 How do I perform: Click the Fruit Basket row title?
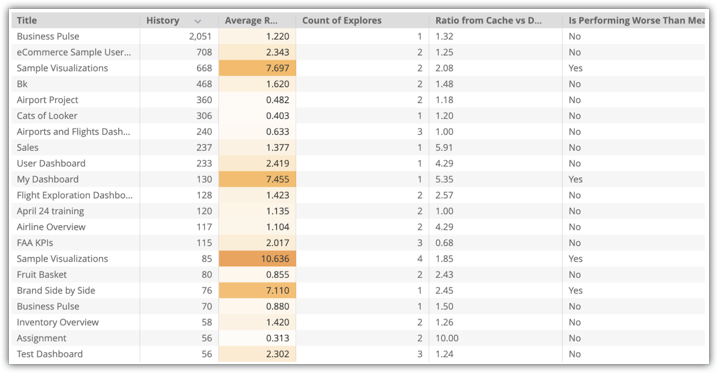pos(42,275)
